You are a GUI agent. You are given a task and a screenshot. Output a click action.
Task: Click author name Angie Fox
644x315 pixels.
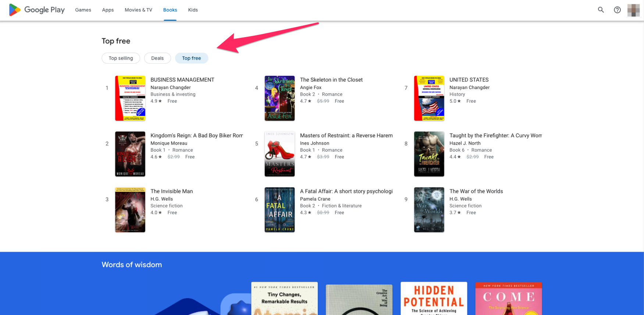311,88
